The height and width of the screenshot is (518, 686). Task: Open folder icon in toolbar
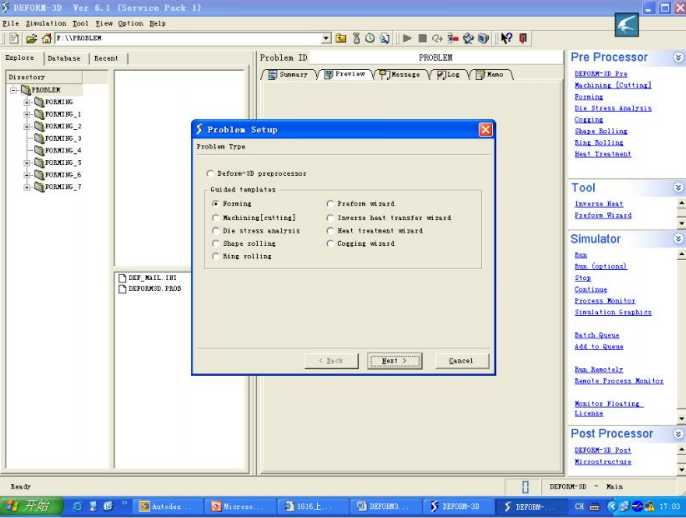[32, 38]
